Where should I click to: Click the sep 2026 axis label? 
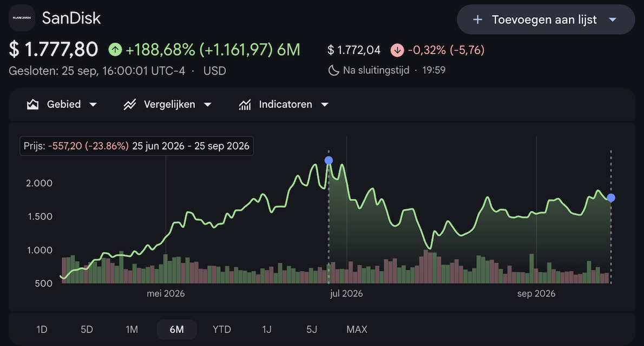coord(536,294)
